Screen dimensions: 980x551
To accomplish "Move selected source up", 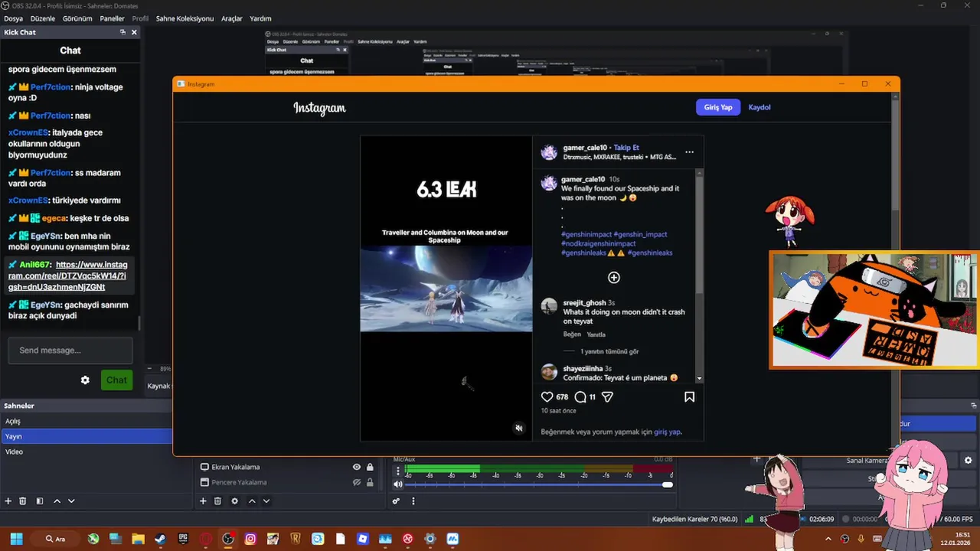I will (x=252, y=501).
